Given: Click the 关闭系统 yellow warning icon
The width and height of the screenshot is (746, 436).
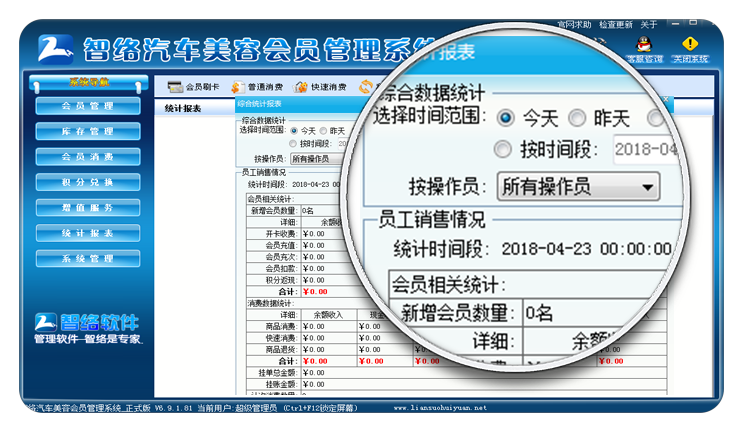Looking at the screenshot, I should click(690, 50).
